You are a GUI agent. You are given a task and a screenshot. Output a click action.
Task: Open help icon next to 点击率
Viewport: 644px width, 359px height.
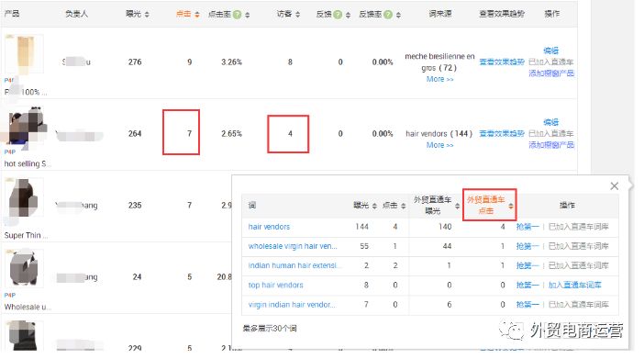pyautogui.click(x=237, y=15)
